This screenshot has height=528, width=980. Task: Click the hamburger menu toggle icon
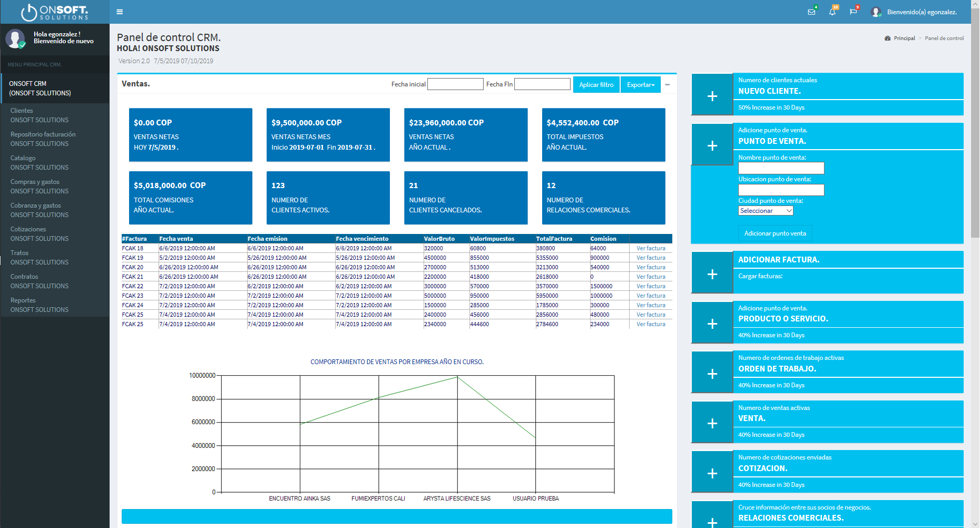(120, 12)
